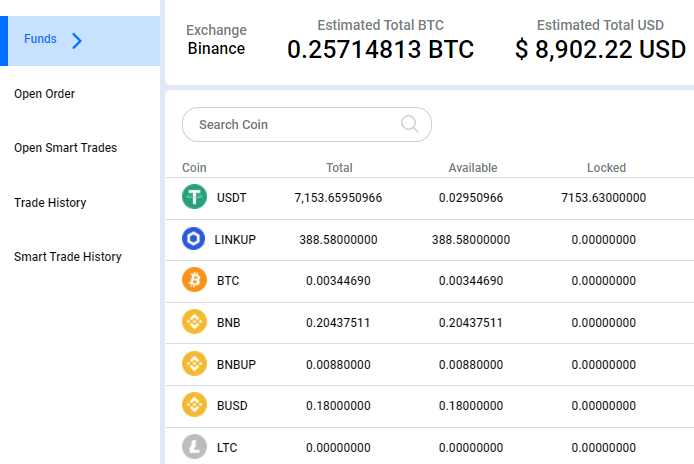
Task: Focus the Search Coin input field
Action: point(307,124)
